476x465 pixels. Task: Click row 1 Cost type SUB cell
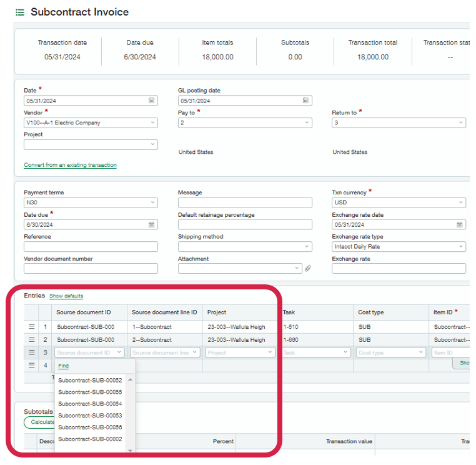pos(391,327)
